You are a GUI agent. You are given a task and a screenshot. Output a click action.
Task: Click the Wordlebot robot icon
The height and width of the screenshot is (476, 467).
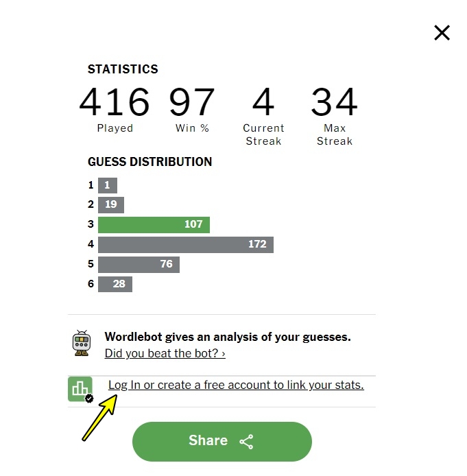pos(82,343)
